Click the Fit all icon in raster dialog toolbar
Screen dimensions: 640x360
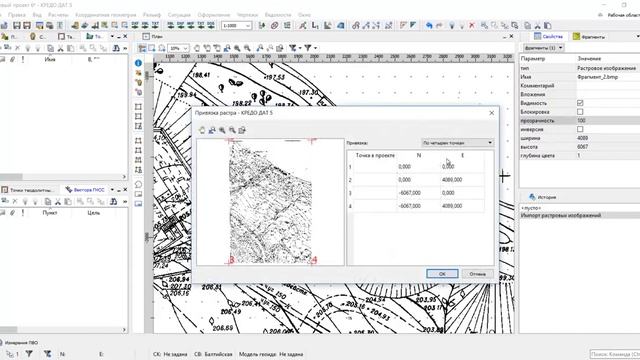click(x=212, y=130)
